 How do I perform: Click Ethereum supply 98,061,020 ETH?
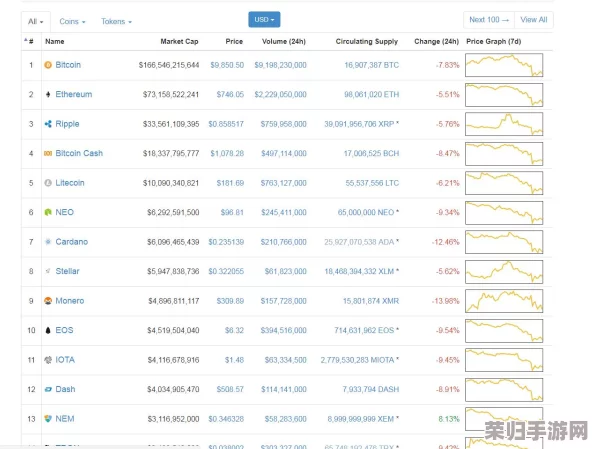point(371,95)
